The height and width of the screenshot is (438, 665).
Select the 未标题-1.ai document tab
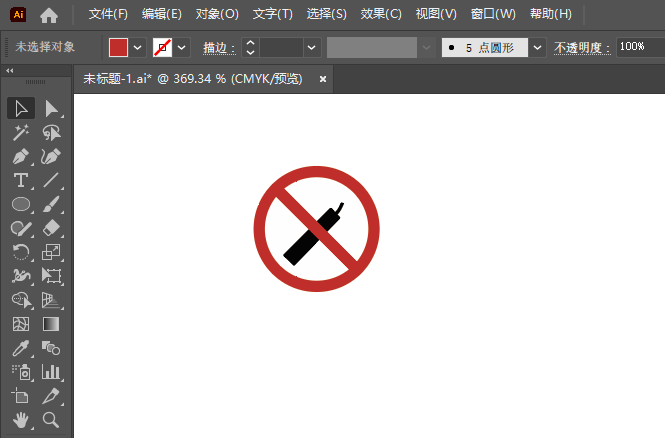(x=193, y=79)
